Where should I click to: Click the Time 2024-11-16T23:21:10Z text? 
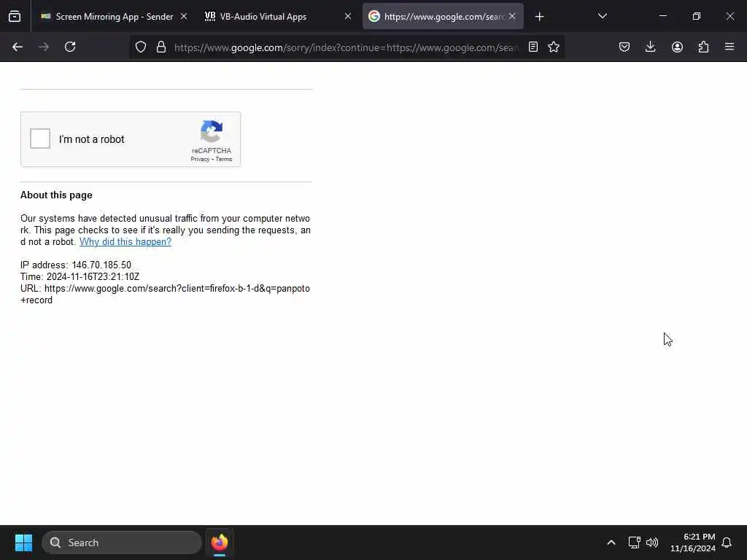click(x=80, y=276)
